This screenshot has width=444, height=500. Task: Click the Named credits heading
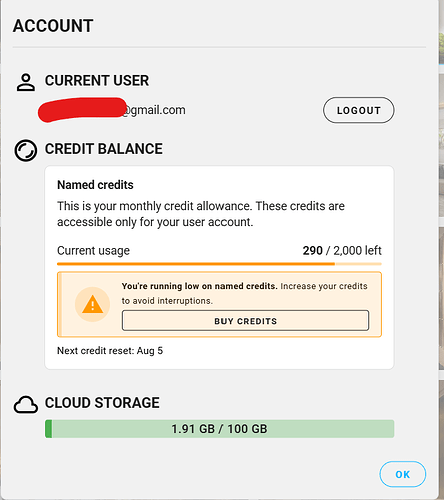click(95, 185)
